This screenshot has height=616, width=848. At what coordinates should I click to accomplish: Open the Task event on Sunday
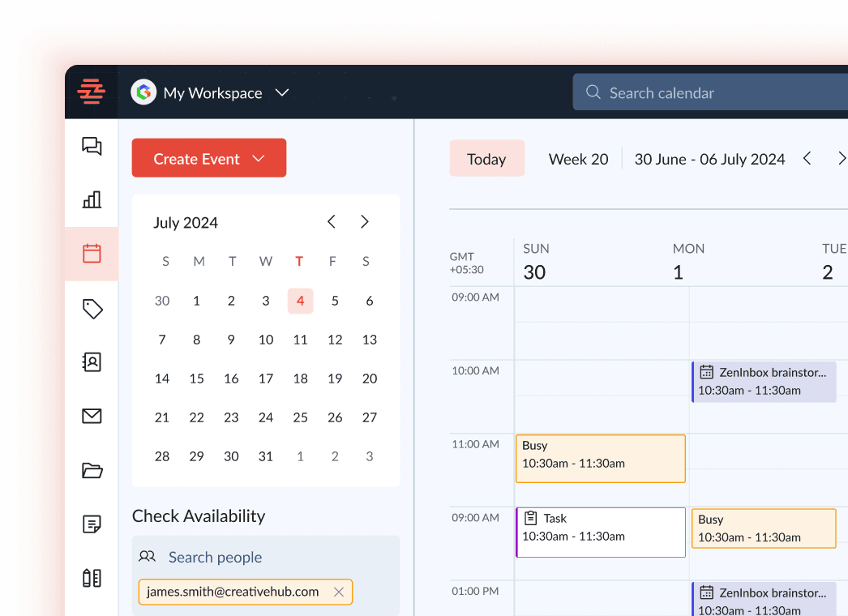pyautogui.click(x=600, y=533)
